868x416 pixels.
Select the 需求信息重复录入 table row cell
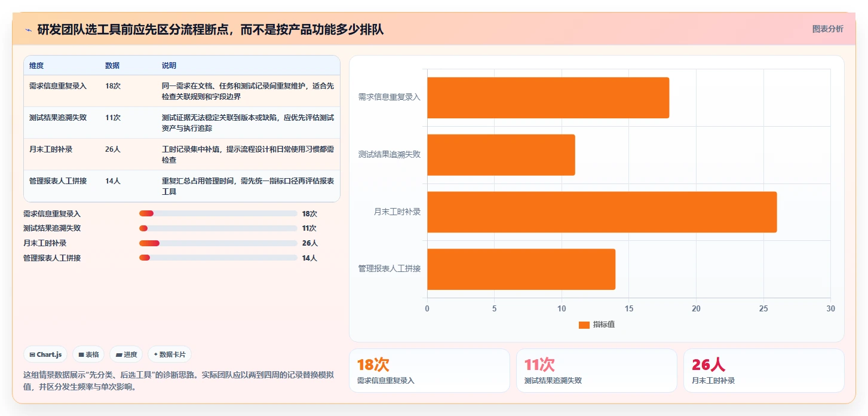click(x=58, y=86)
